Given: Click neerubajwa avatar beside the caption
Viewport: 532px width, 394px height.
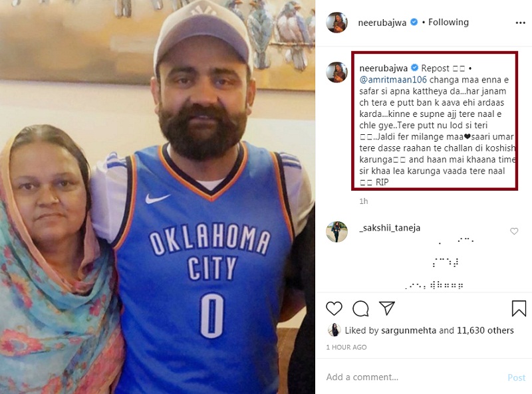Looking at the screenshot, I should 336,72.
